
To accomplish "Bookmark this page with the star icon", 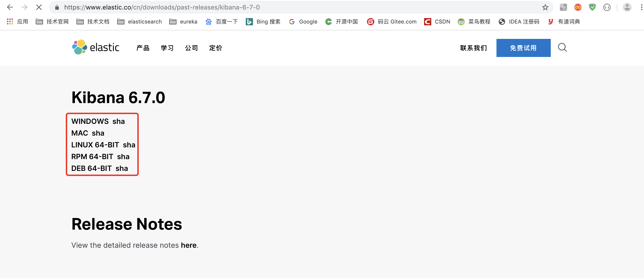I will tap(545, 7).
